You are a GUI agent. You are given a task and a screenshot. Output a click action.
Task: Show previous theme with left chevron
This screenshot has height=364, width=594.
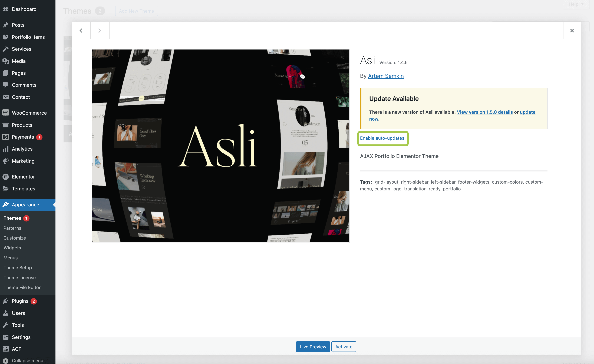click(x=81, y=30)
